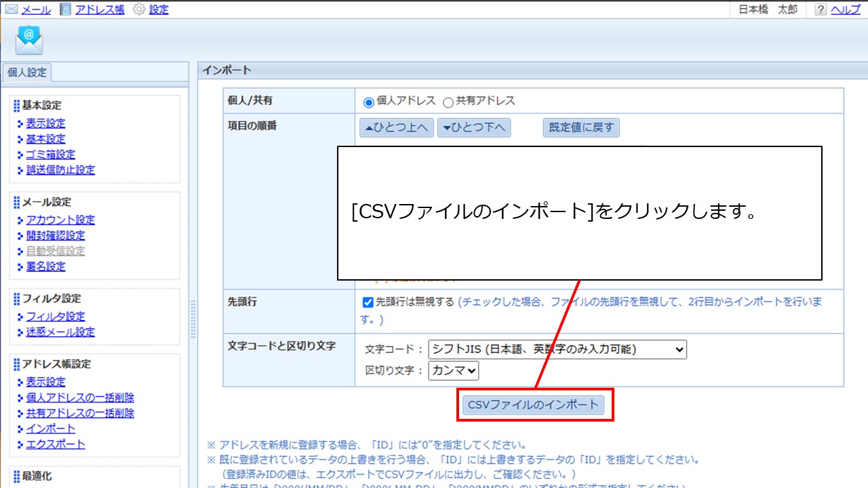Screen dimensions: 868x488
Task: Select the 共有アドレス radio button
Action: 448,102
